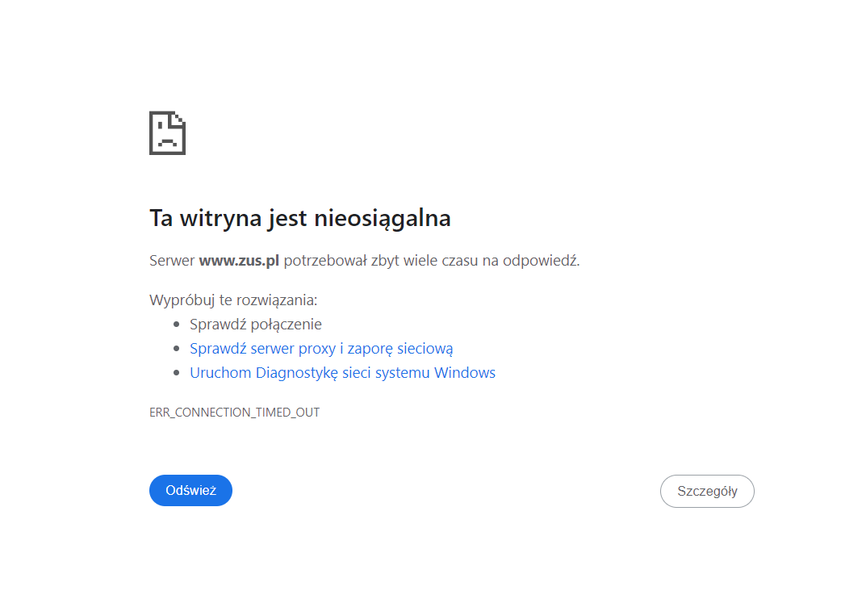Click the bullet beside the proxy suggestion
841x616 pixels.
(175, 348)
